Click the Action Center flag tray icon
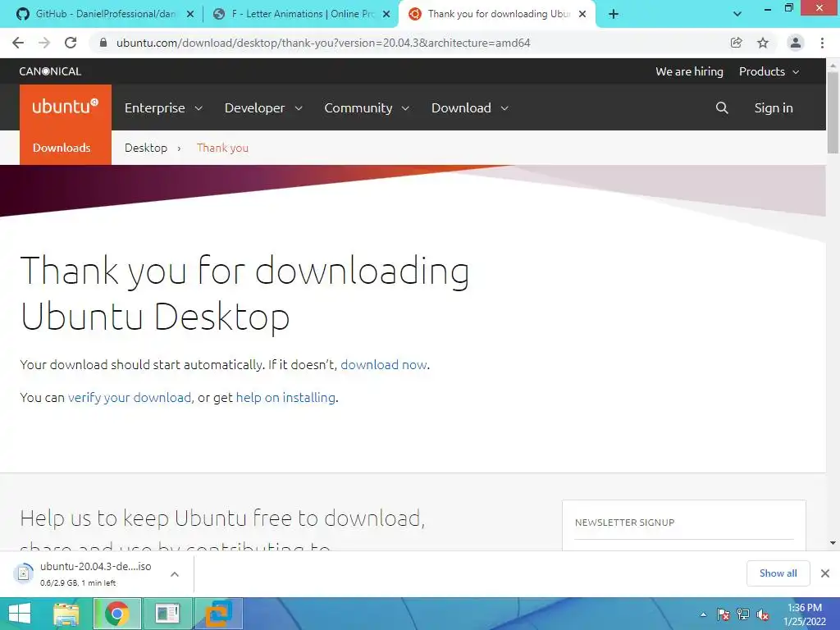Screen dimensions: 840x630 (x=723, y=614)
